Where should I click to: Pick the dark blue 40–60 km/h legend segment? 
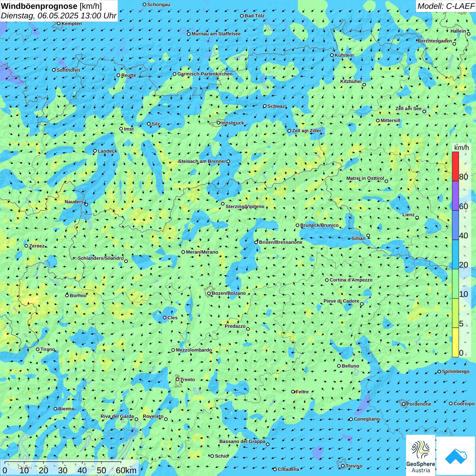pos(455,225)
